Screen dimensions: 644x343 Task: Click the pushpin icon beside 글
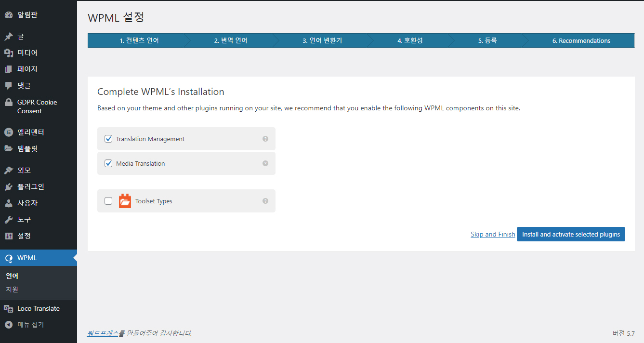click(8, 37)
